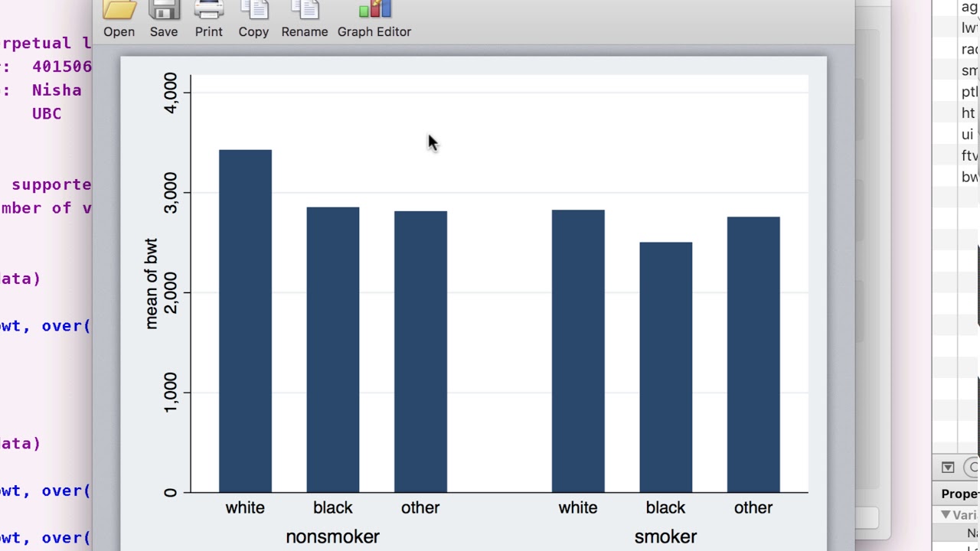Click 'black' label under nonsmoker
Viewport: 980px width, 551px height.
click(333, 507)
